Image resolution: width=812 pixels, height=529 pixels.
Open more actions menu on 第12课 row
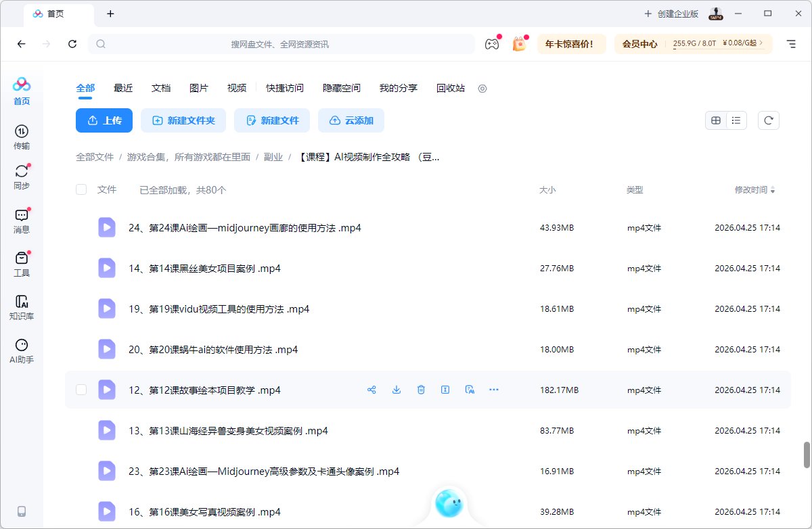click(494, 390)
